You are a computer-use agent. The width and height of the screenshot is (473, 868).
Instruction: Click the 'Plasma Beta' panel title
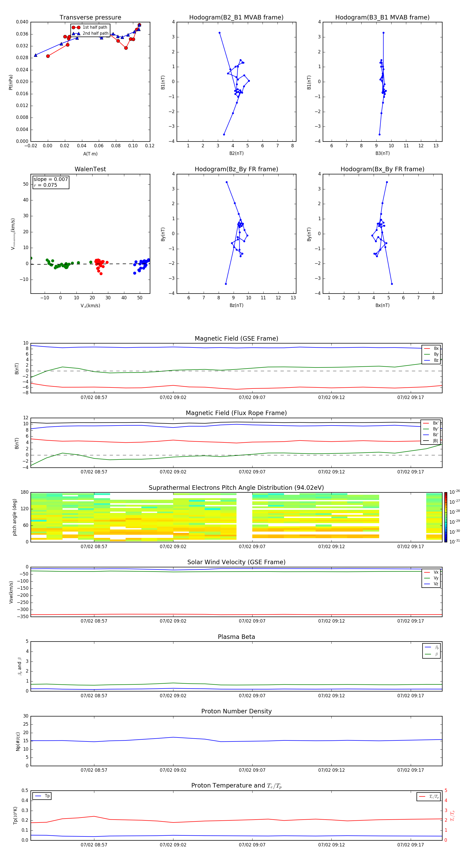(x=236, y=637)
